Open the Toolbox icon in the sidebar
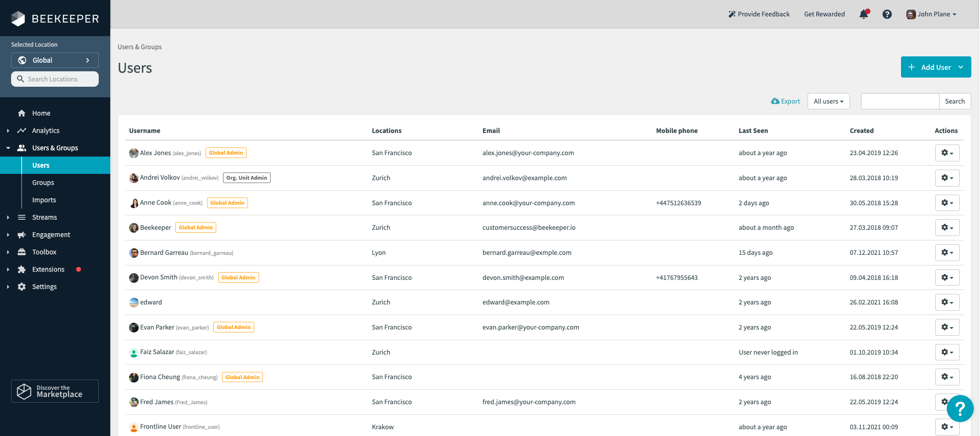Image resolution: width=980 pixels, height=436 pixels. [22, 252]
